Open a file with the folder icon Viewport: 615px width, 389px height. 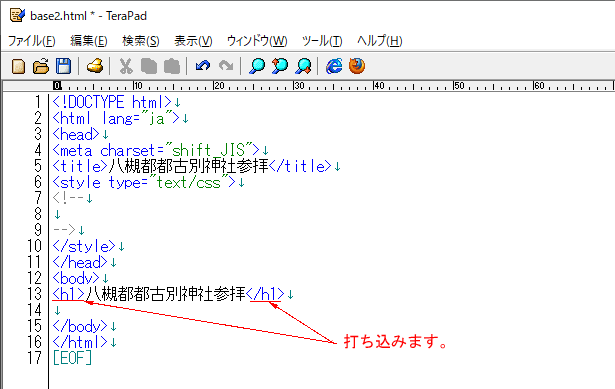(41, 66)
